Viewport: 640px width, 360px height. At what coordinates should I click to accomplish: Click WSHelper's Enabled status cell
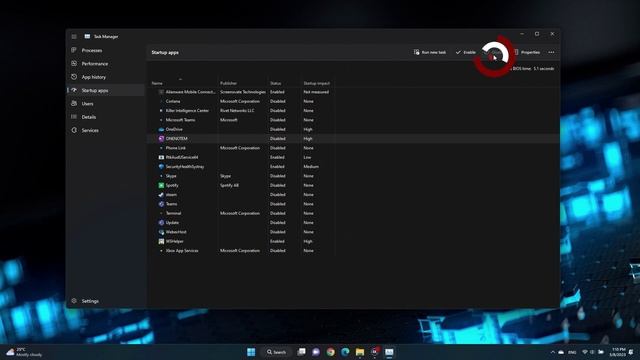click(x=277, y=241)
